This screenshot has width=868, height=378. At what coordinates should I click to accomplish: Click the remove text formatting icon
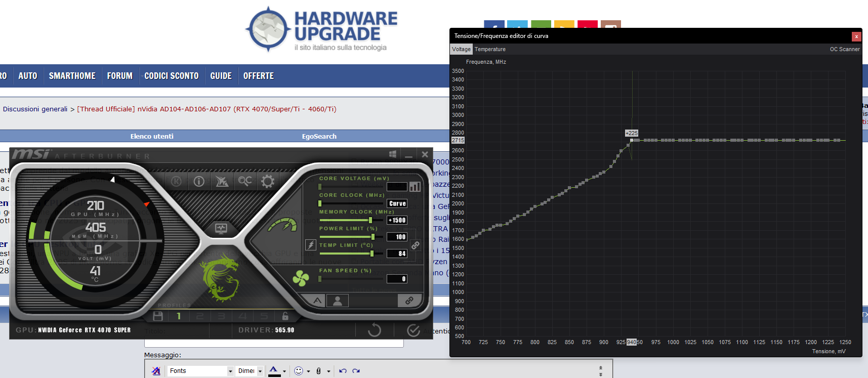pos(156,371)
